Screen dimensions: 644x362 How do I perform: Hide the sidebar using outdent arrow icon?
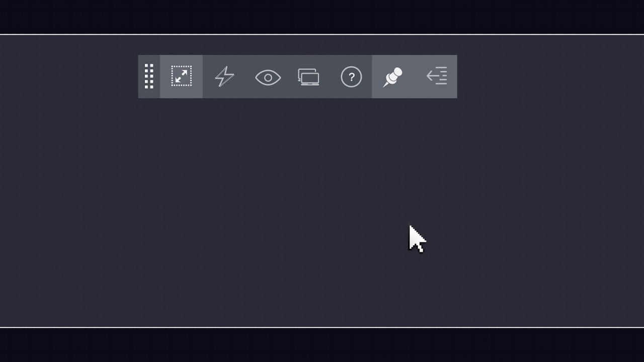point(437,76)
